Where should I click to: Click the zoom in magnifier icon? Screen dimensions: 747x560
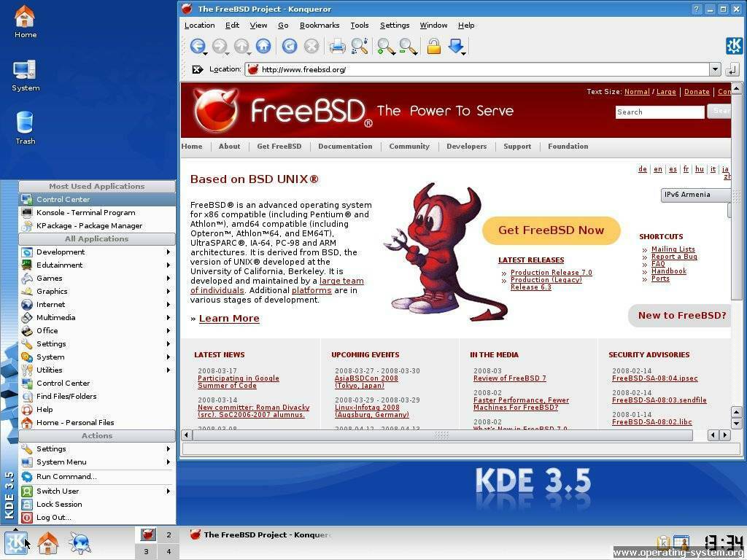[384, 47]
